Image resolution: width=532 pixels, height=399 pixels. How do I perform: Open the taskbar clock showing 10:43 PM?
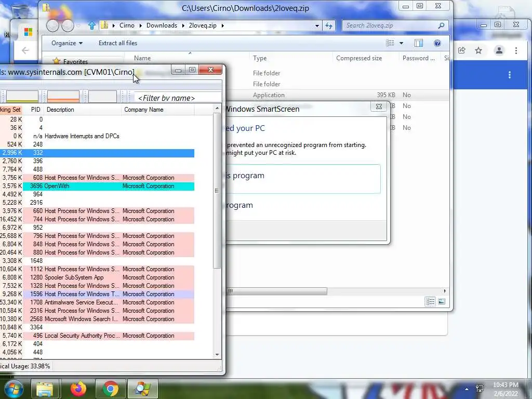click(x=506, y=389)
